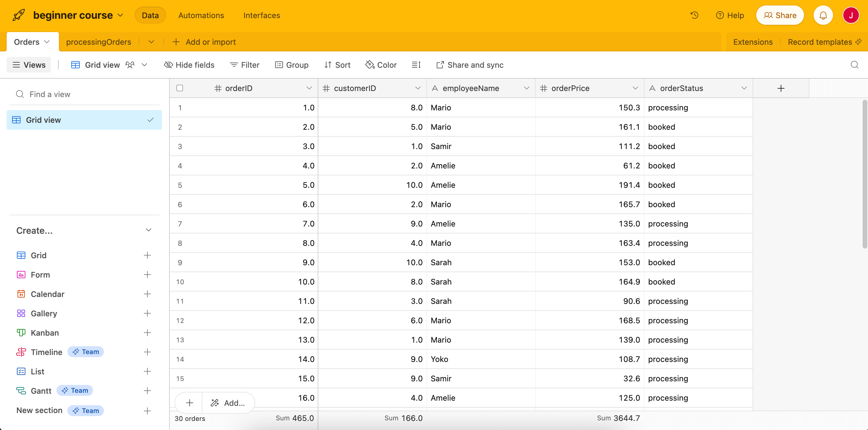Open the Color settings

[x=381, y=65]
